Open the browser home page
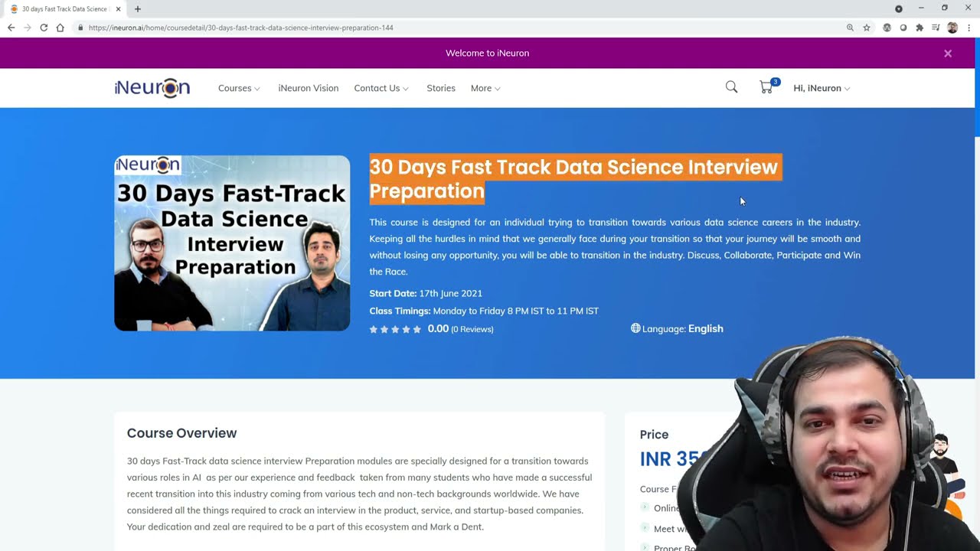980x551 pixels. (60, 28)
